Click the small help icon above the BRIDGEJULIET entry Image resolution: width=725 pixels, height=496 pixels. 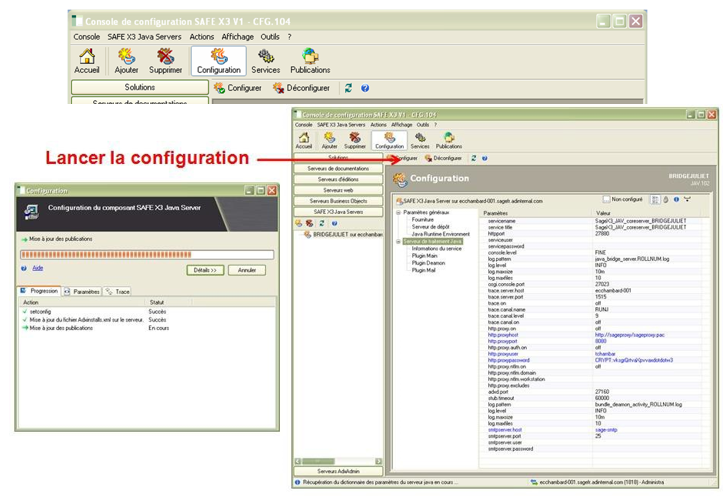tap(334, 223)
